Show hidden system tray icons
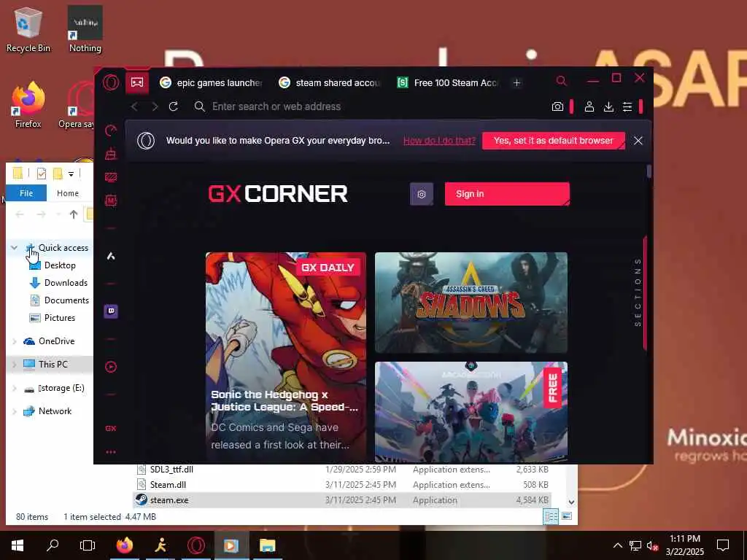Image resolution: width=747 pixels, height=560 pixels. (x=617, y=545)
